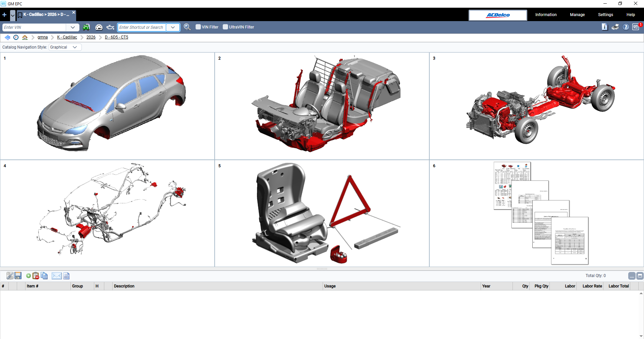The image size is (644, 339).
Task: Open the help question mark icon
Action: pyautogui.click(x=626, y=27)
